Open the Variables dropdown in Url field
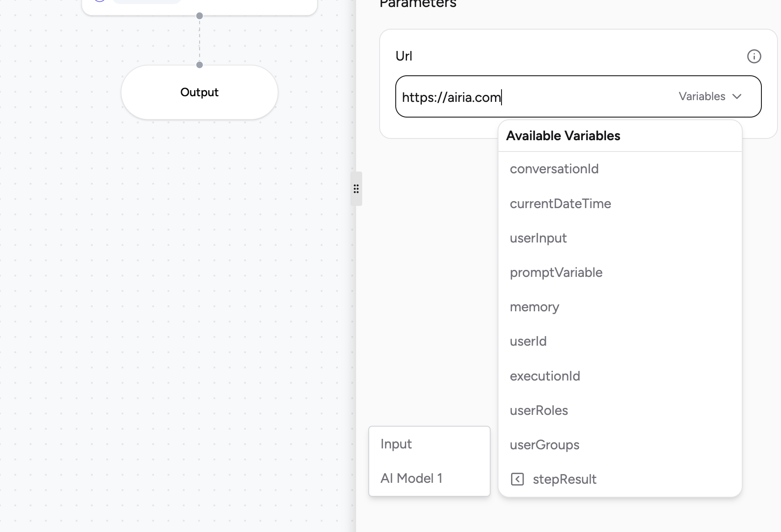The height and width of the screenshot is (532, 781). pos(710,96)
